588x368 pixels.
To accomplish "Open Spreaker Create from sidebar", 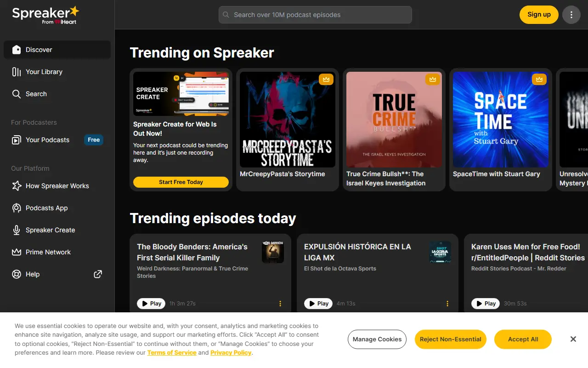I will (57, 230).
